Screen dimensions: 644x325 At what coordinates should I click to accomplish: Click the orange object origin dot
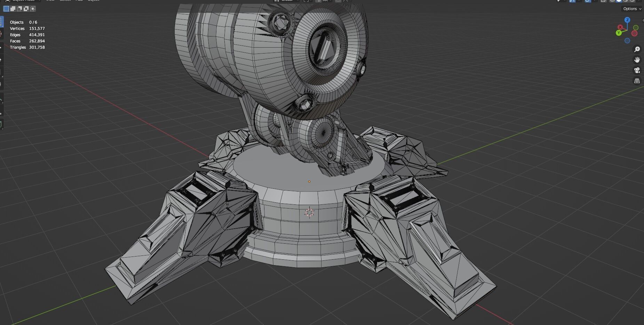[309, 181]
